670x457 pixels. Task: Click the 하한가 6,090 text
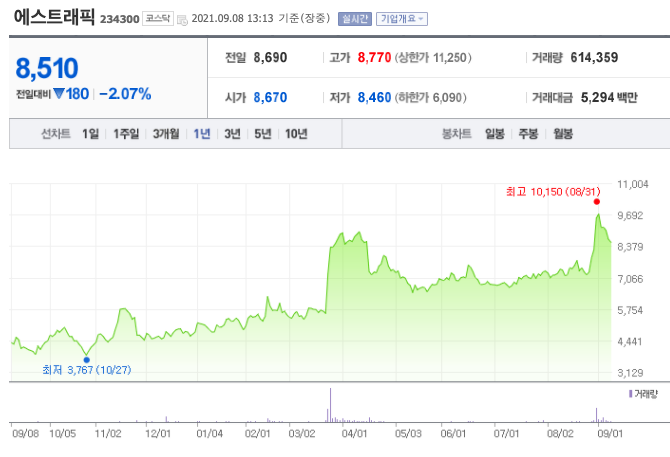point(430,97)
